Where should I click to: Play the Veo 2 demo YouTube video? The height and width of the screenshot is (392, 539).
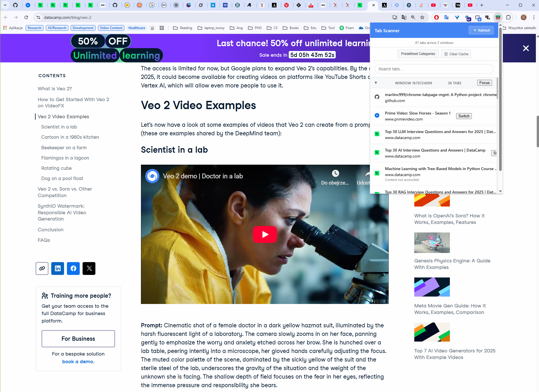pyautogui.click(x=265, y=234)
